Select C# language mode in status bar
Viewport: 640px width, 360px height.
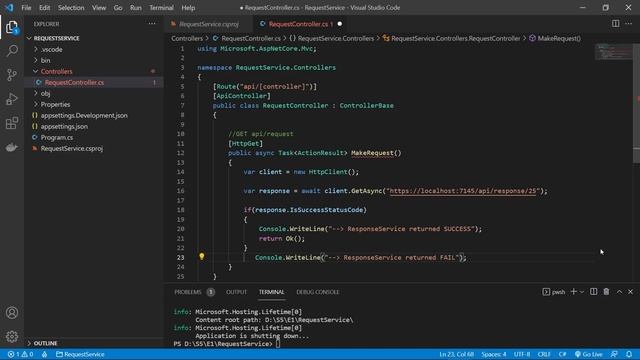[562, 354]
